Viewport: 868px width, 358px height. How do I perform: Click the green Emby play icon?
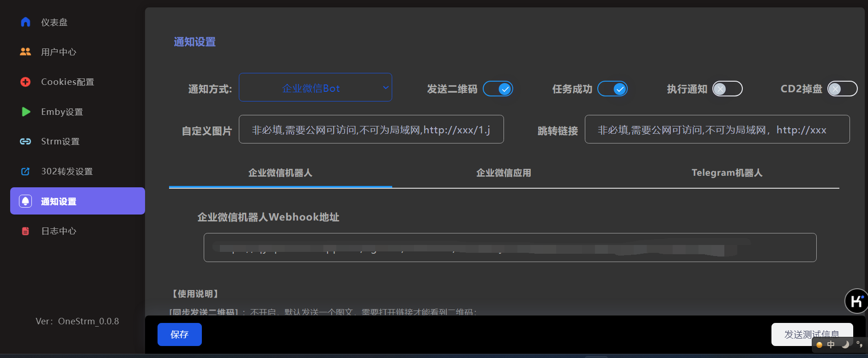(x=26, y=112)
